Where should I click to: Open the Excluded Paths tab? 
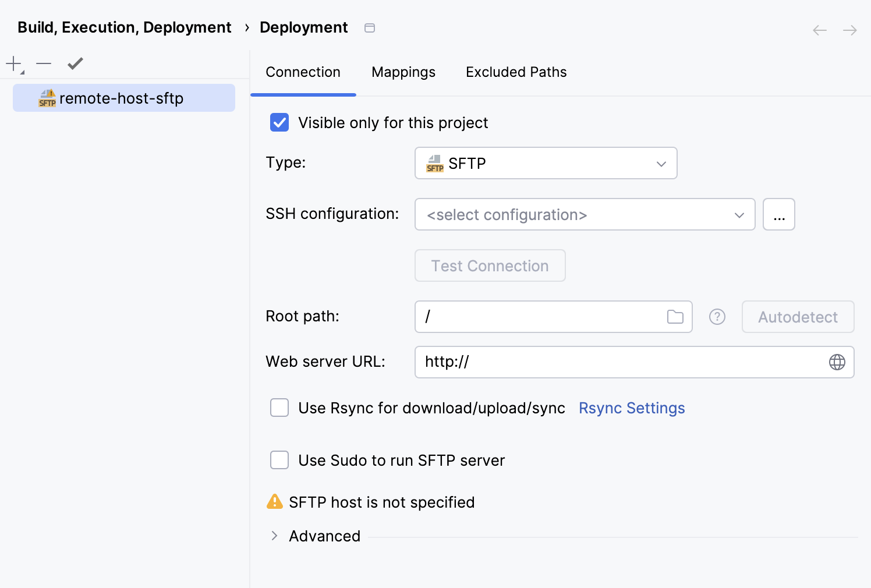(515, 72)
